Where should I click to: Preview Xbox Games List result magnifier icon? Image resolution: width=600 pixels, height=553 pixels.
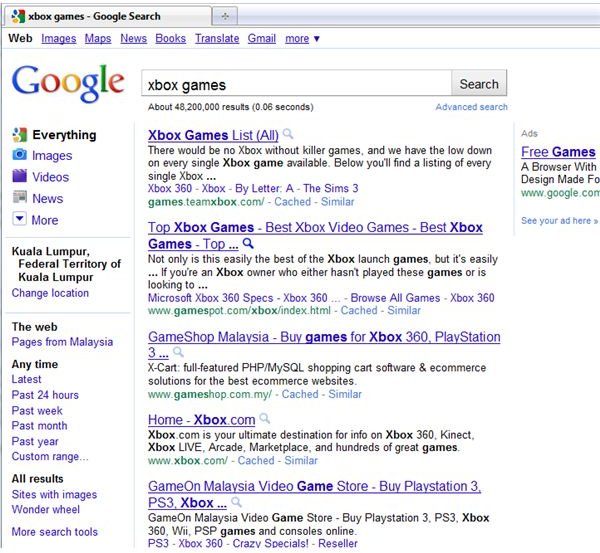[288, 134]
